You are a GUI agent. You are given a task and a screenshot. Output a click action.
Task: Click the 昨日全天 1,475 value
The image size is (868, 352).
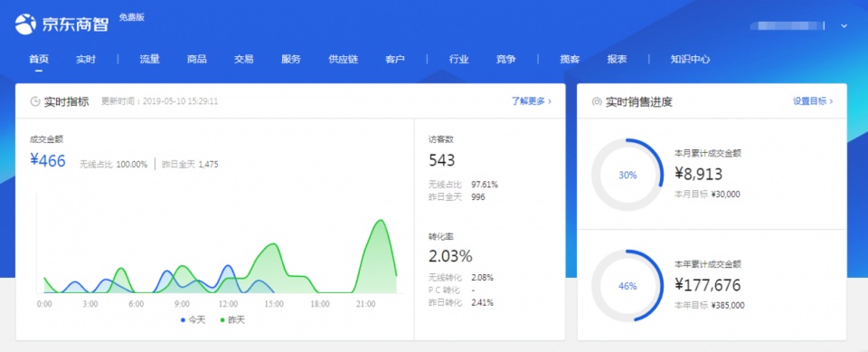(x=191, y=165)
